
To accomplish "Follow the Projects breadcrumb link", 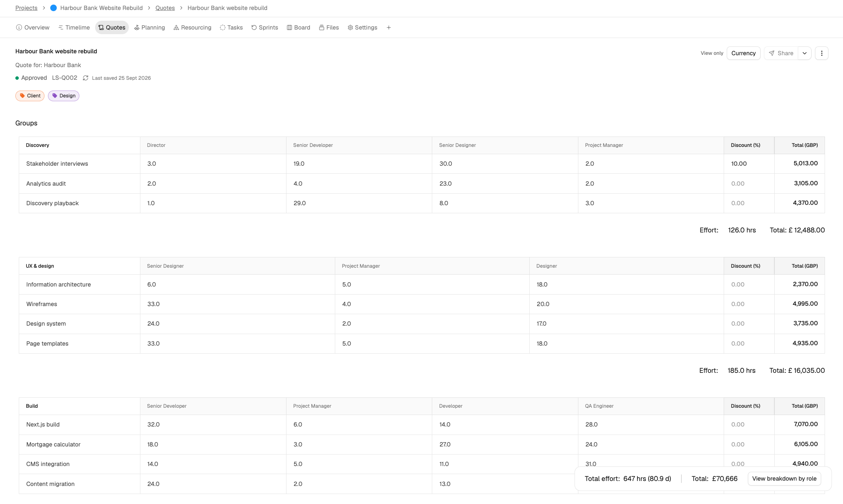I will [26, 8].
